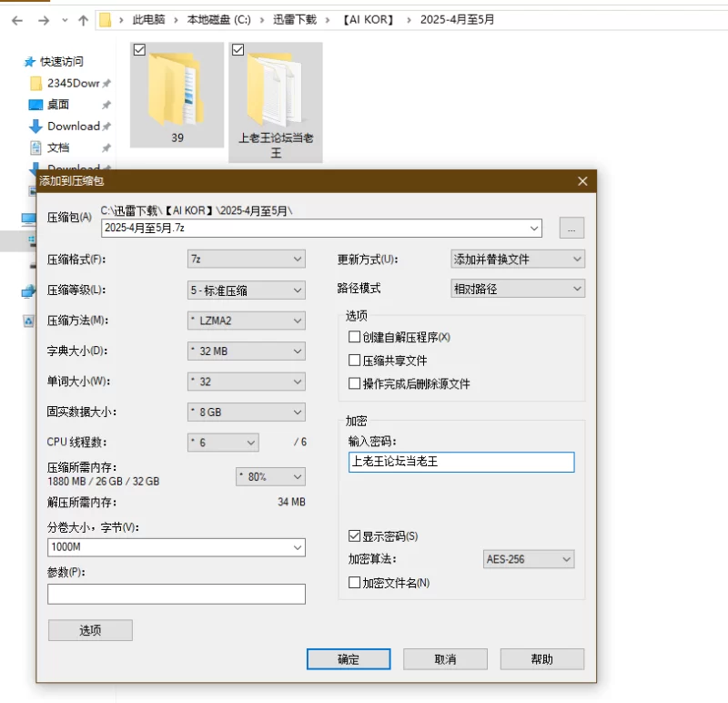
Task: Enable 加密文件名 checkbox
Action: click(355, 583)
